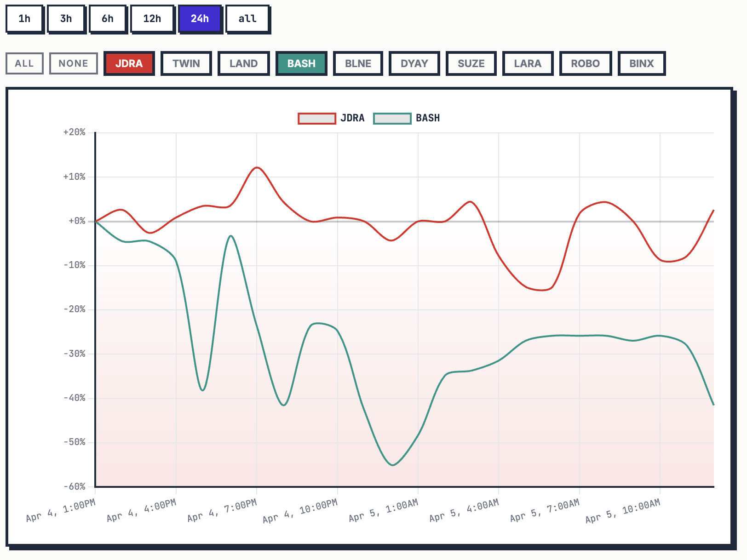Enable the BINX series

point(642,63)
